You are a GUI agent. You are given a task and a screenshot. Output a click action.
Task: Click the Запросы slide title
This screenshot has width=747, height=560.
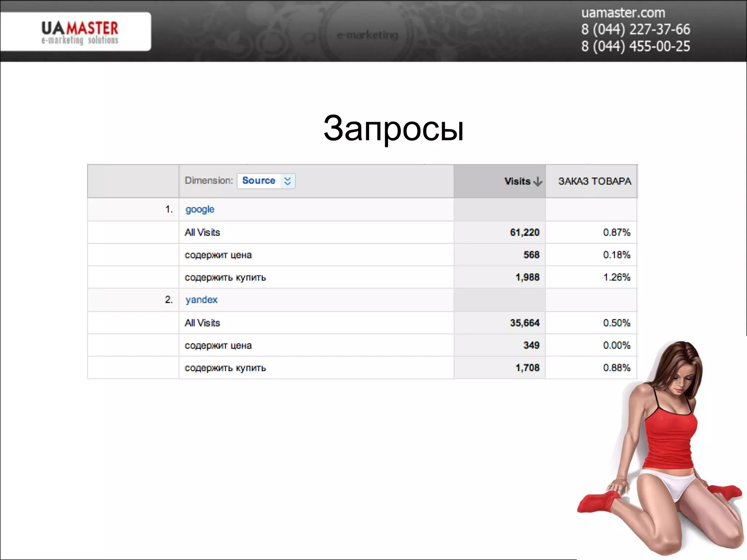tap(393, 128)
